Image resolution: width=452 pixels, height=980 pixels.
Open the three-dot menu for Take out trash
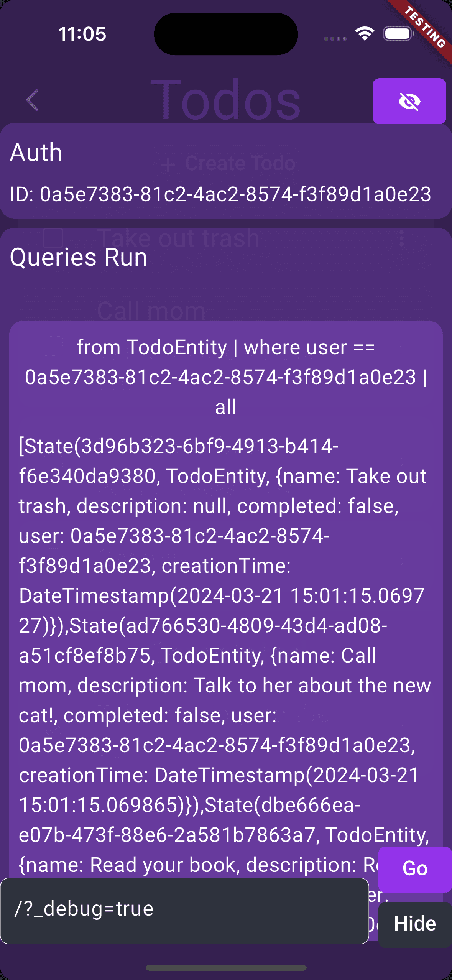pyautogui.click(x=401, y=238)
